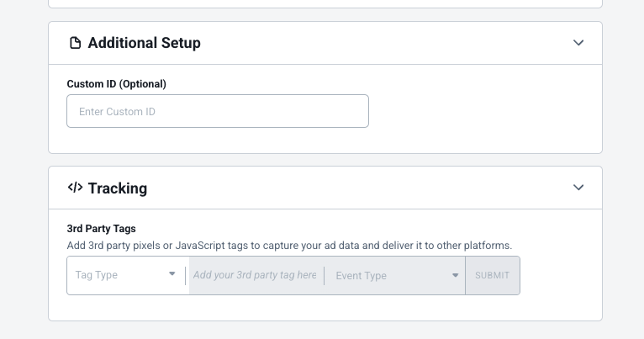Screen dimensions: 644x339
Task: Click the 3rd Party Tags label
Action: 102,229
